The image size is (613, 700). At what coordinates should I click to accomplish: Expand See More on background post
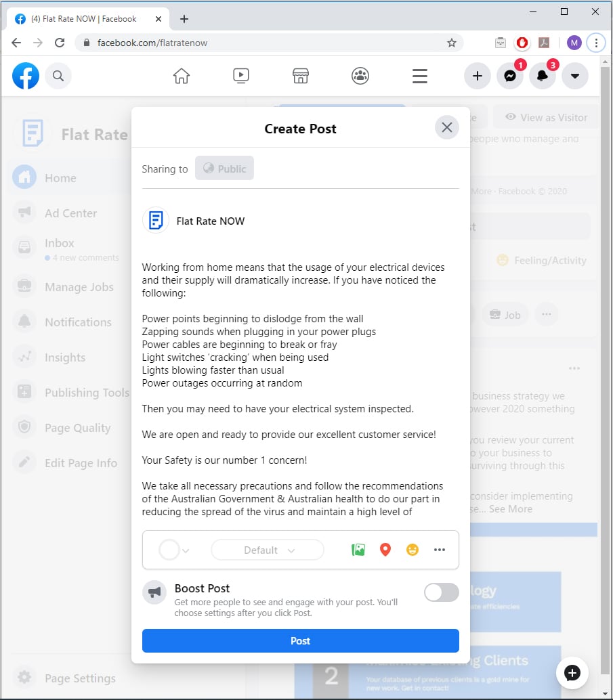click(x=510, y=509)
